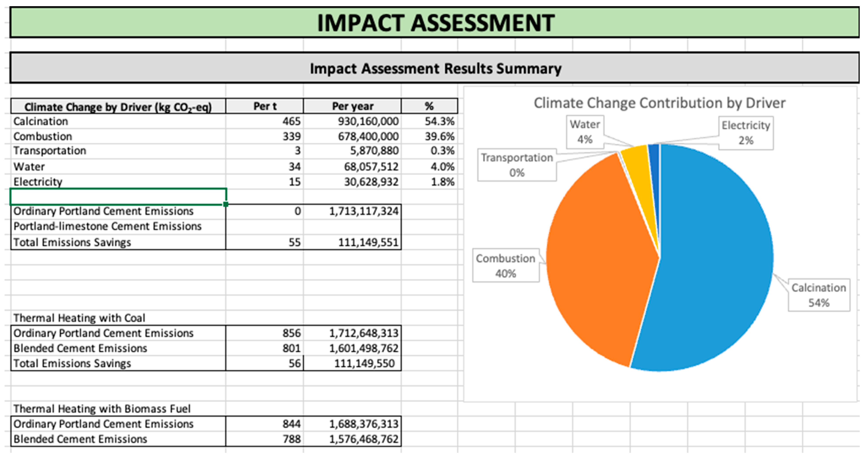Screen dimensions: 868x460
Task: Select the IMPACT ASSESSMENT title cell
Action: click(435, 23)
